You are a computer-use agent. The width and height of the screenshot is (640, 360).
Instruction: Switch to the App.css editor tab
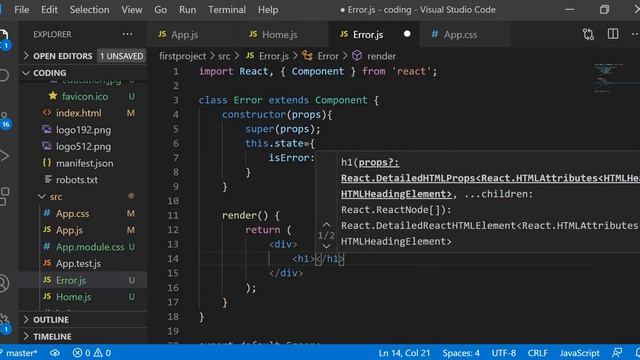464,34
